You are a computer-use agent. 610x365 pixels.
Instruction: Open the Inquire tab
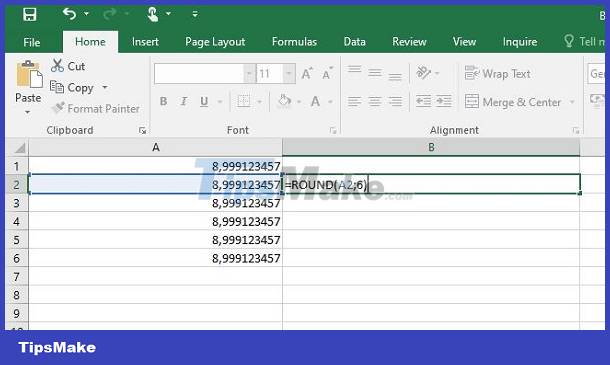[x=520, y=42]
